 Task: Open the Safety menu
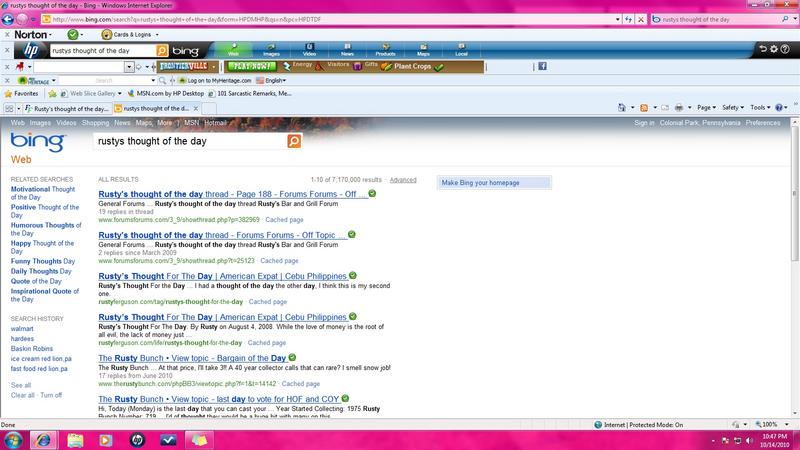point(733,108)
